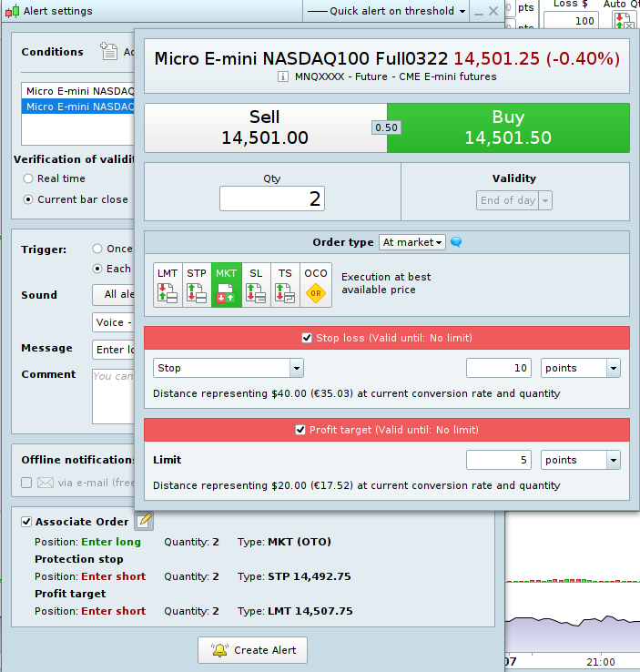Viewport: 640px width, 672px height.
Task: Click the Loss $ field showing 100
Action: 569,21
